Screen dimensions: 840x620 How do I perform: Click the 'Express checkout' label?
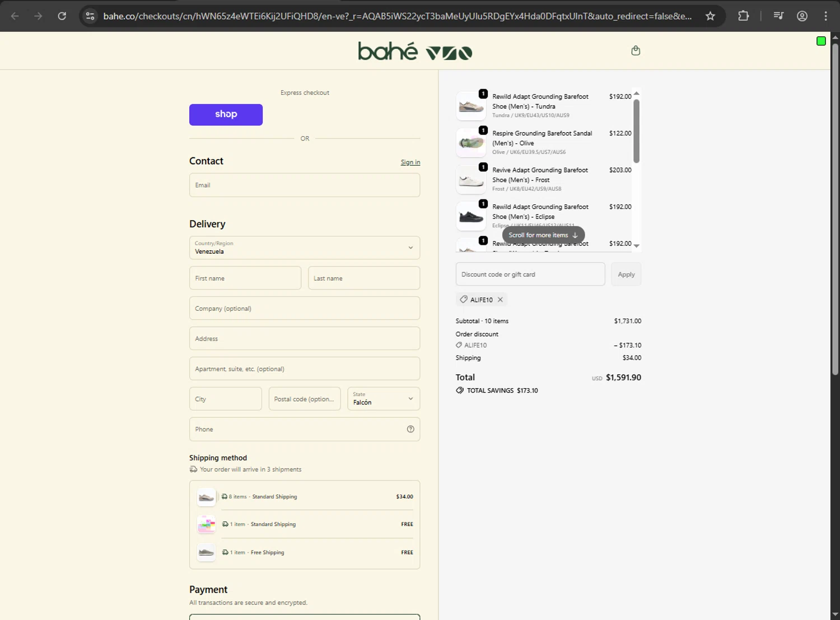[305, 93]
